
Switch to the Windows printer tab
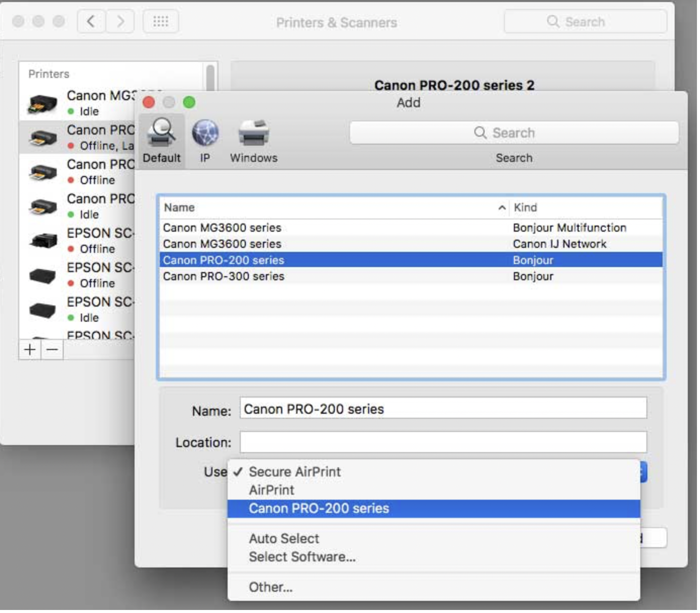coord(254,141)
